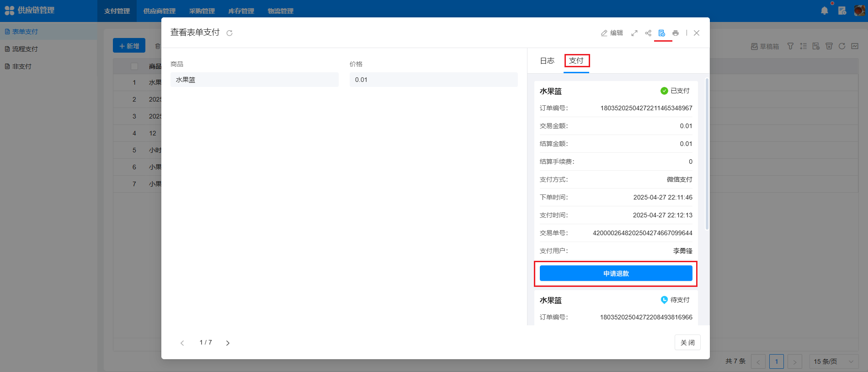The width and height of the screenshot is (868, 372).
Task: Click the 编辑 pencil edit button
Action: pyautogui.click(x=612, y=33)
